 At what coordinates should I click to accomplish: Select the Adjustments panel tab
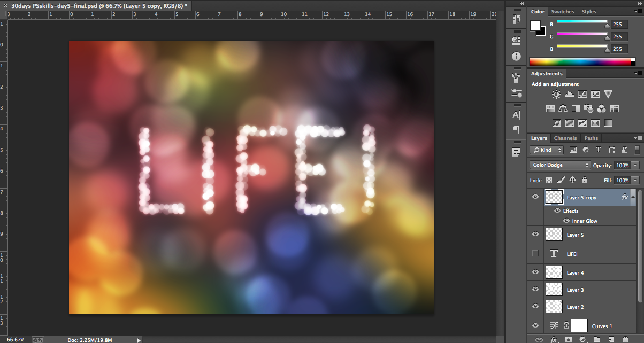coord(547,74)
